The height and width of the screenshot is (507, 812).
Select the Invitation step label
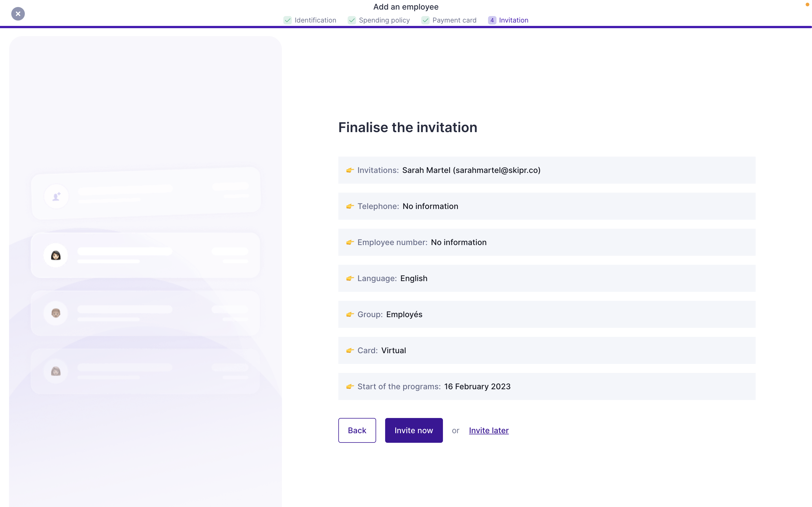pyautogui.click(x=513, y=20)
